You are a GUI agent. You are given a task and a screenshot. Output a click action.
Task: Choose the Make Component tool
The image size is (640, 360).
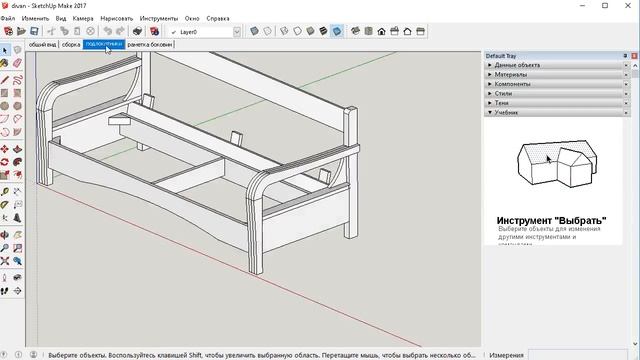[x=17, y=50]
